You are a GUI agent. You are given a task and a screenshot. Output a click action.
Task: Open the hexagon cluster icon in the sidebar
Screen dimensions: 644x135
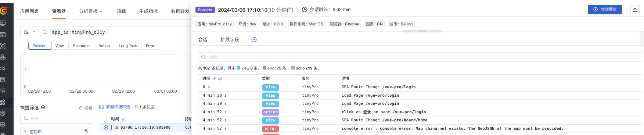pyautogui.click(x=3, y=57)
